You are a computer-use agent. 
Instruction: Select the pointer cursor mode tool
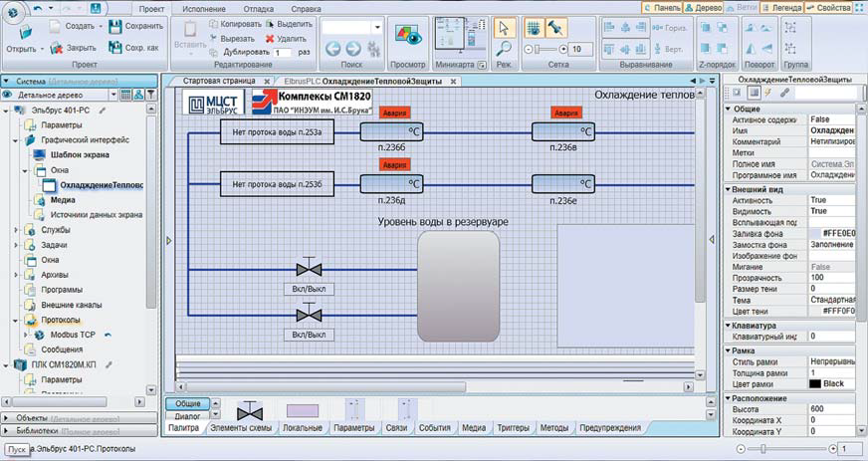tap(504, 28)
